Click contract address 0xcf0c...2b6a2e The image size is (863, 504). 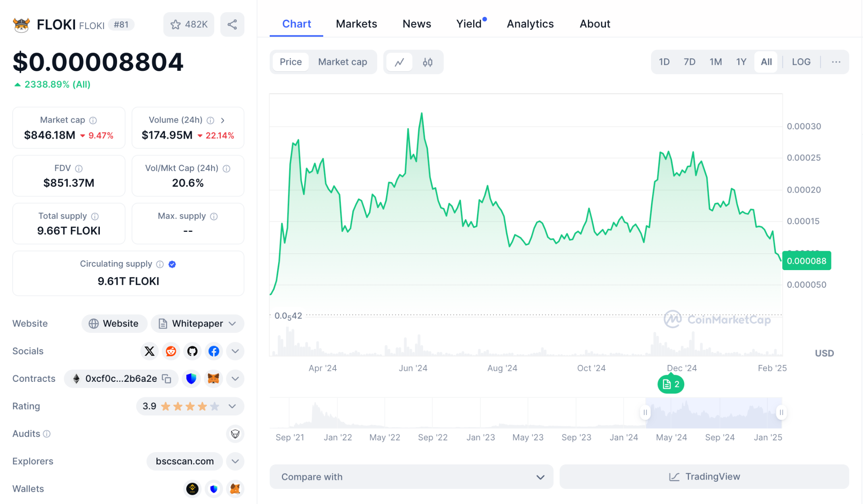121,379
